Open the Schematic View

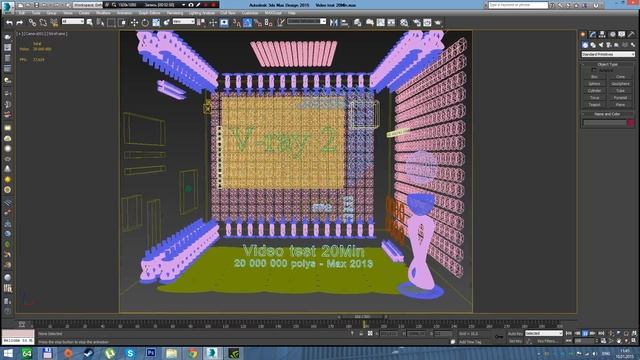(391, 23)
